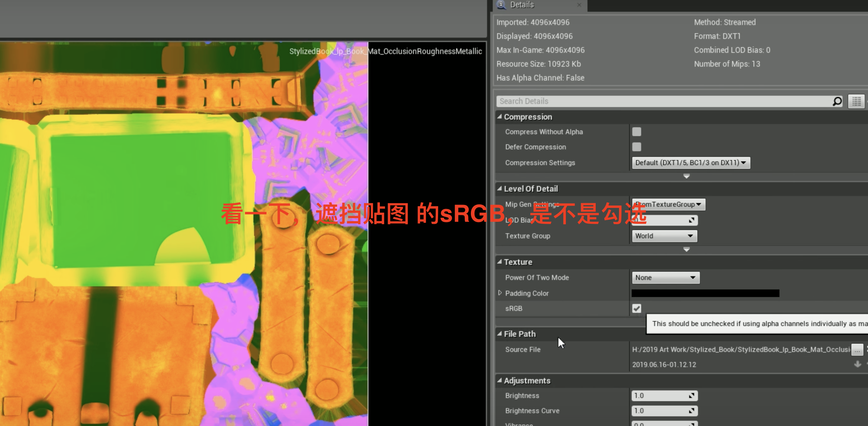Select the Details tab
The height and width of the screenshot is (426, 868).
(522, 5)
